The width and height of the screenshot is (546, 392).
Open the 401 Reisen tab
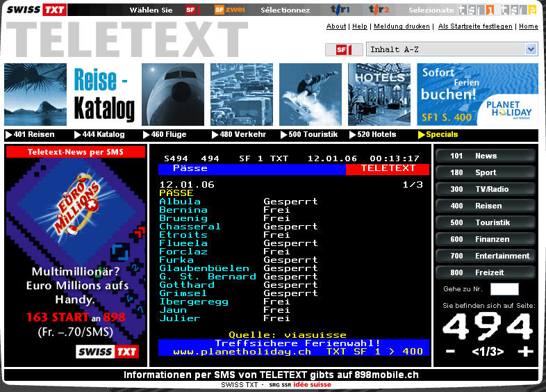coord(30,135)
